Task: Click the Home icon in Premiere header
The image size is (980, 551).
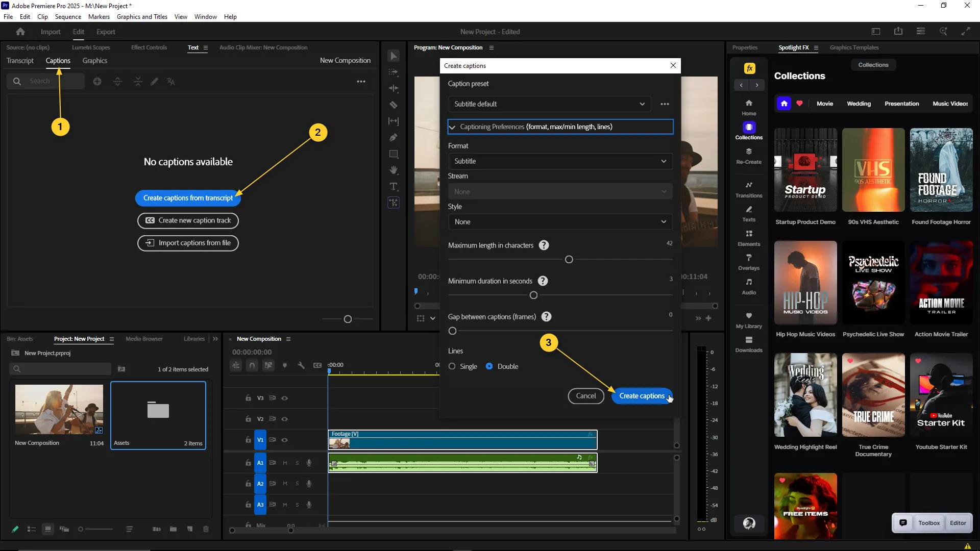Action: [20, 32]
